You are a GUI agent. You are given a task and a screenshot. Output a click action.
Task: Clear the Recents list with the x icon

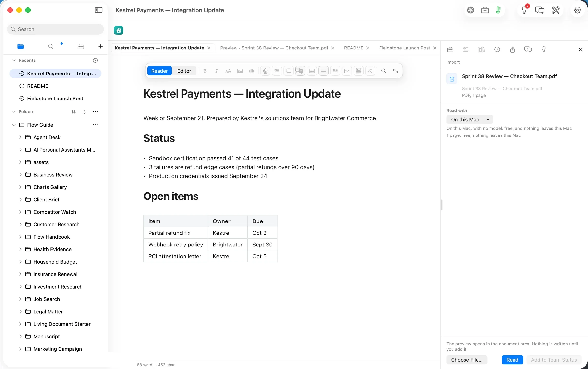pyautogui.click(x=95, y=60)
